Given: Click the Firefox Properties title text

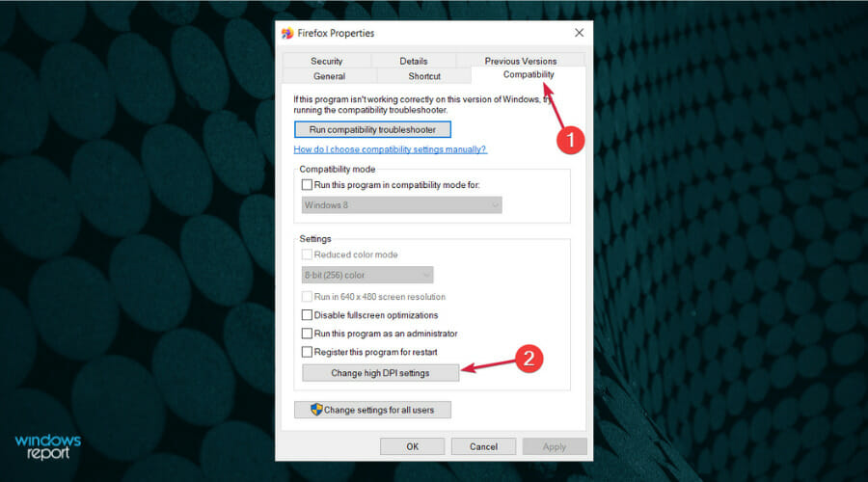Looking at the screenshot, I should coord(336,33).
